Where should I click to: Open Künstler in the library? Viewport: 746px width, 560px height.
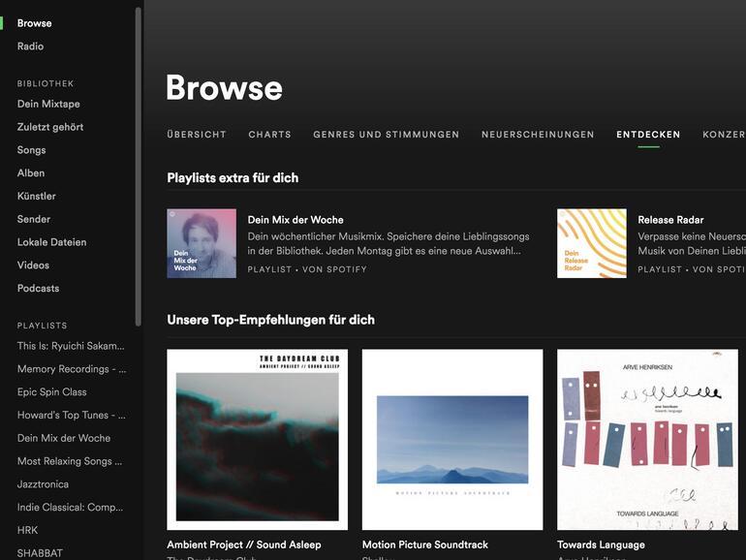pyautogui.click(x=37, y=196)
